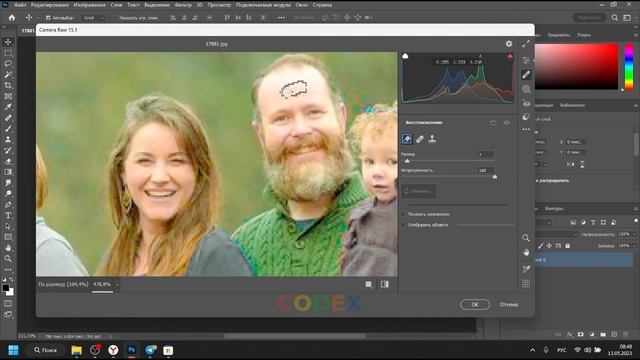Go to Photoshop Home screen icon

pyautogui.click(x=12, y=18)
